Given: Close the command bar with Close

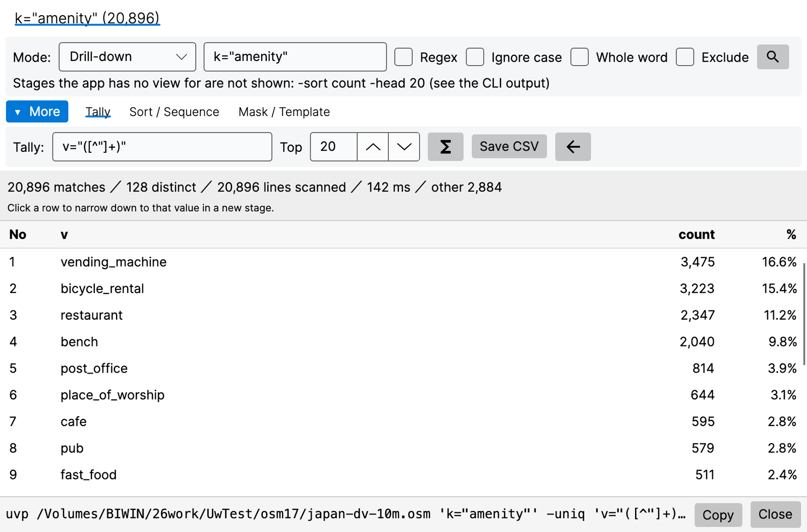Looking at the screenshot, I should (x=776, y=514).
